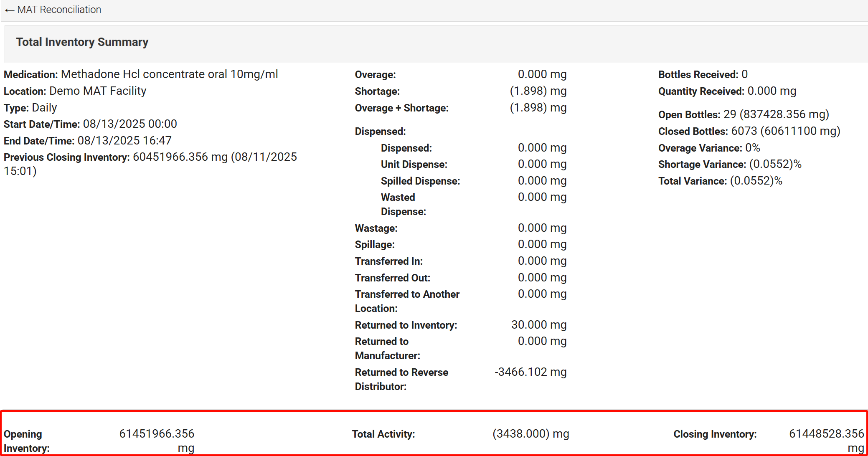Click Returned to Inventory value
Screen dimensions: 868x456
[538, 325]
